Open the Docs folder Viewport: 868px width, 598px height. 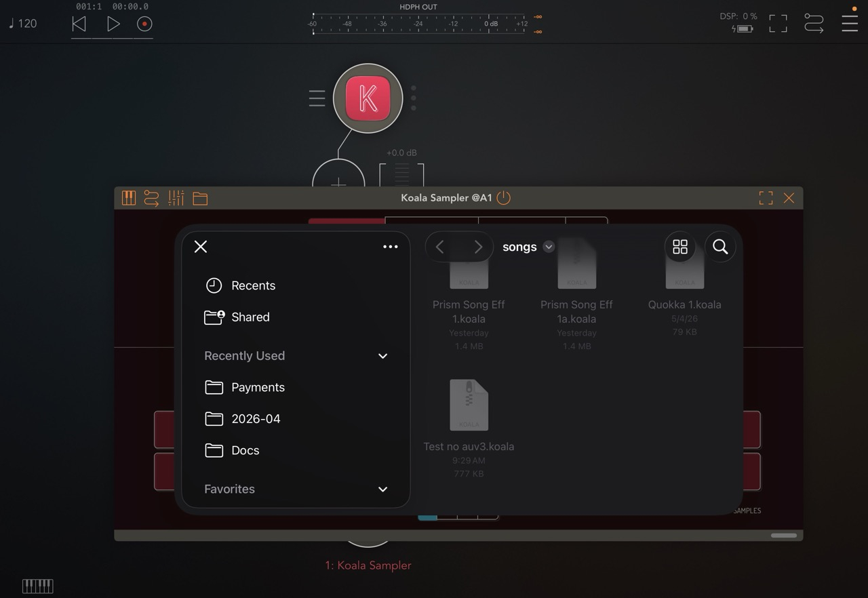[x=296, y=450]
